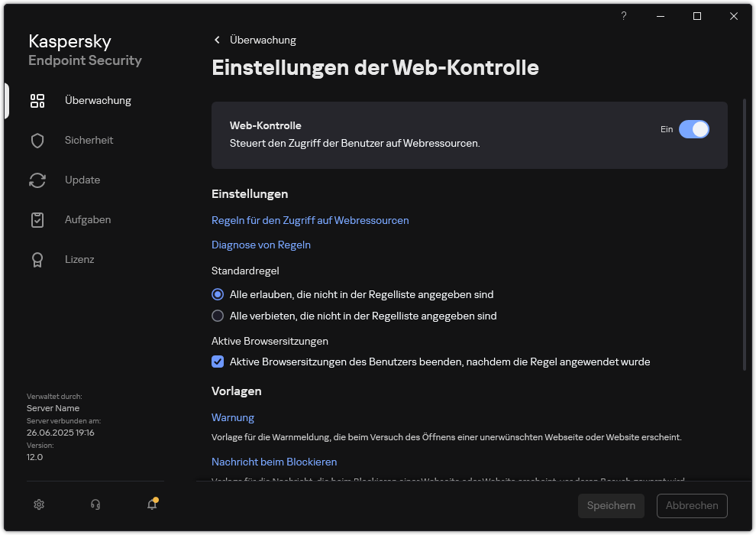Disable the Web-Kontrolle switch
Viewport: 756px width, 535px height.
click(x=694, y=129)
